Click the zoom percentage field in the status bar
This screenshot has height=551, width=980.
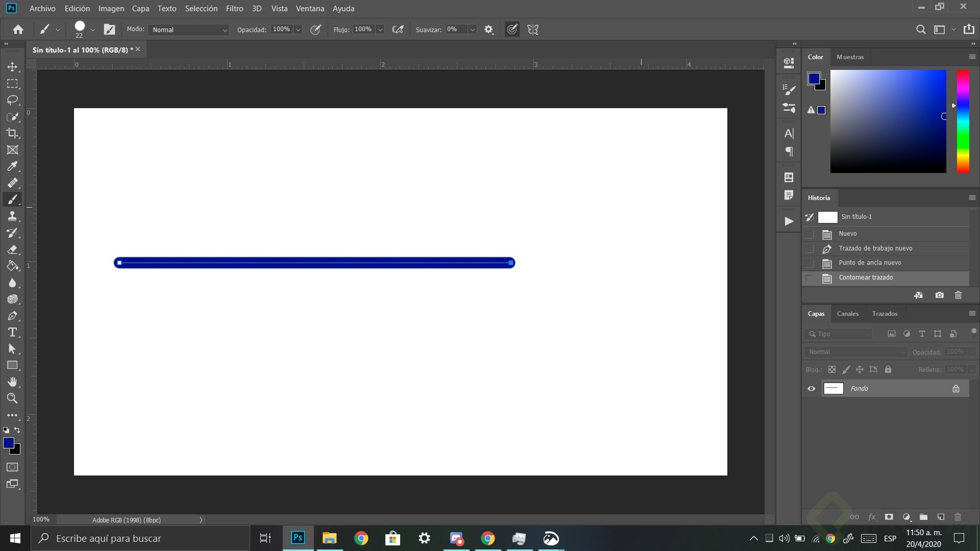click(41, 520)
